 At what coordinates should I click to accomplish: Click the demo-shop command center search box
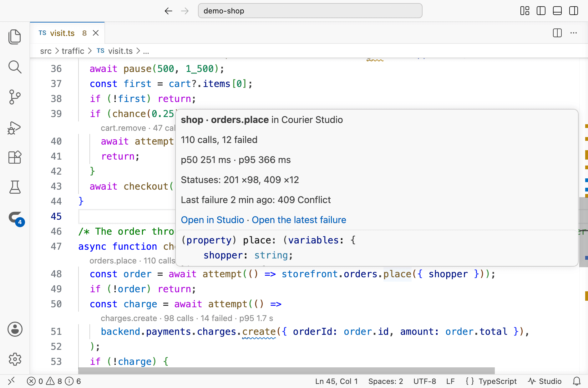pyautogui.click(x=310, y=11)
